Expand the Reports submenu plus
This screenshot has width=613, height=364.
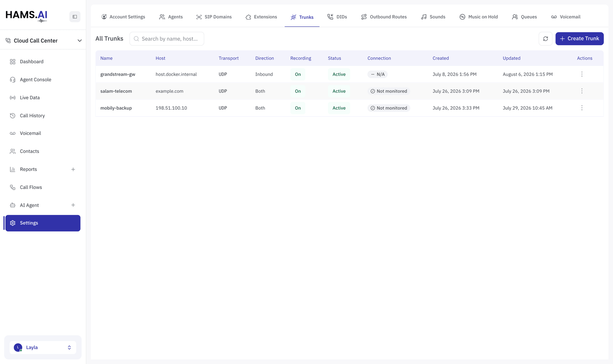click(73, 169)
